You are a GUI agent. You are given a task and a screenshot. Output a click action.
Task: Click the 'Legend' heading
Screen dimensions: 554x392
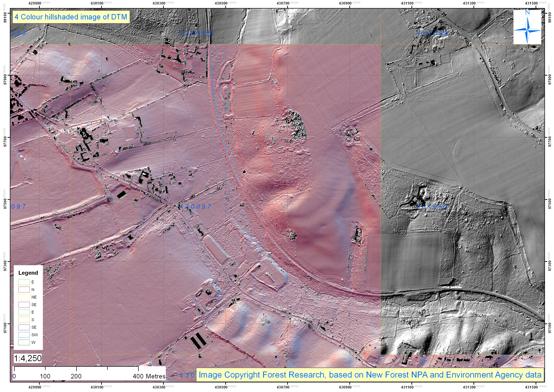(x=28, y=273)
